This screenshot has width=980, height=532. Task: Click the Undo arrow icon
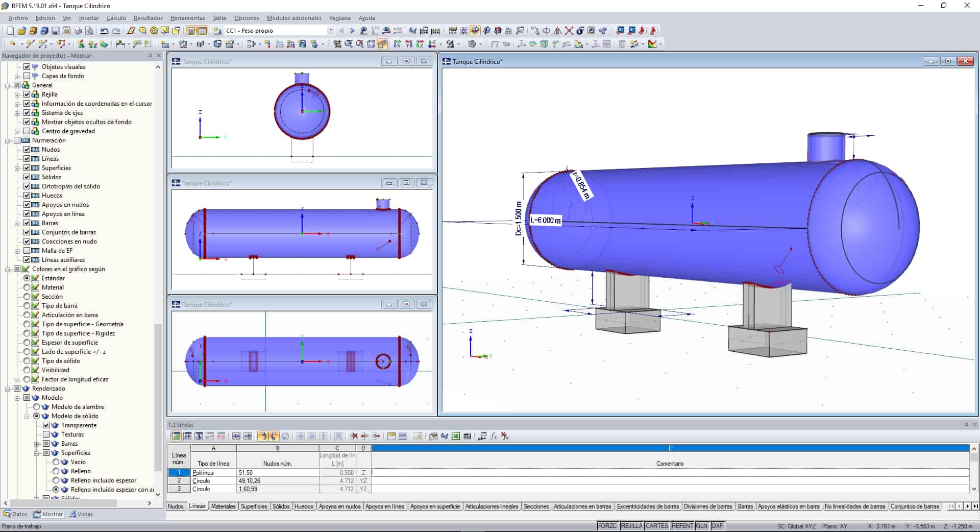point(104,31)
